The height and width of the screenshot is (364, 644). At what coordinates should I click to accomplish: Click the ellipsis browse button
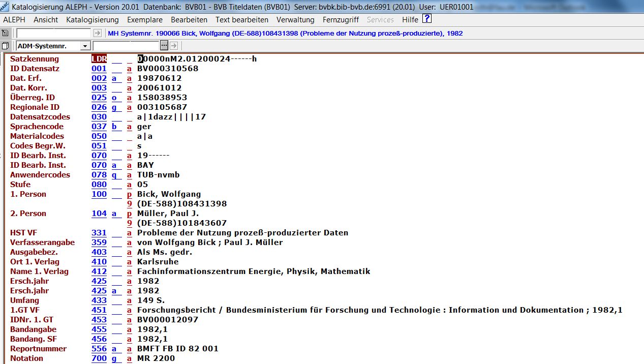click(164, 46)
